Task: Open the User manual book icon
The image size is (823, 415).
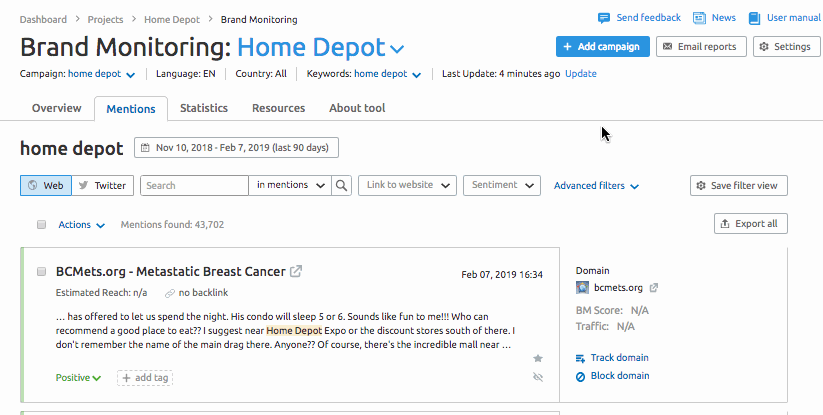Action: (x=754, y=18)
